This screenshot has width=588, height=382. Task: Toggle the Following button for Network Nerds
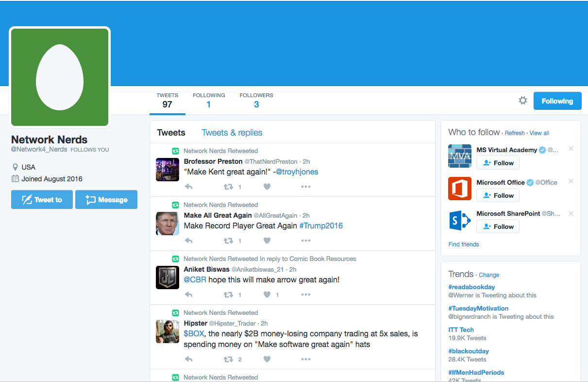tap(557, 101)
